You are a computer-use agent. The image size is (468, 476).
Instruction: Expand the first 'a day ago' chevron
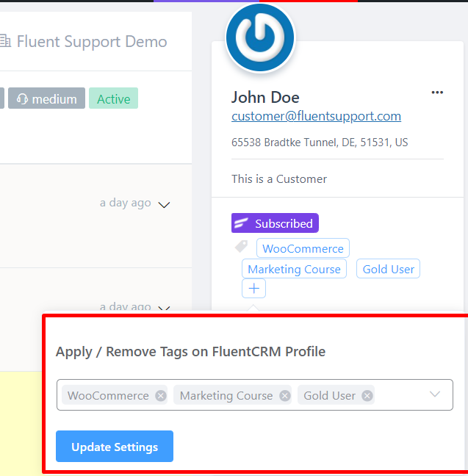coord(164,205)
